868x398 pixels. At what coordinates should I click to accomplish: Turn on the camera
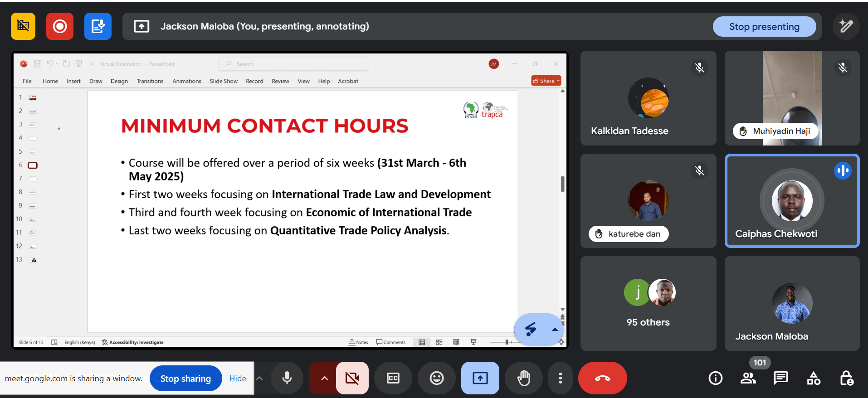pos(352,378)
